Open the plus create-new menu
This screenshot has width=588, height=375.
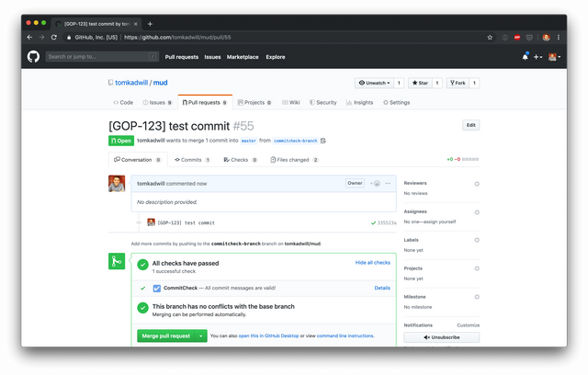click(x=537, y=57)
